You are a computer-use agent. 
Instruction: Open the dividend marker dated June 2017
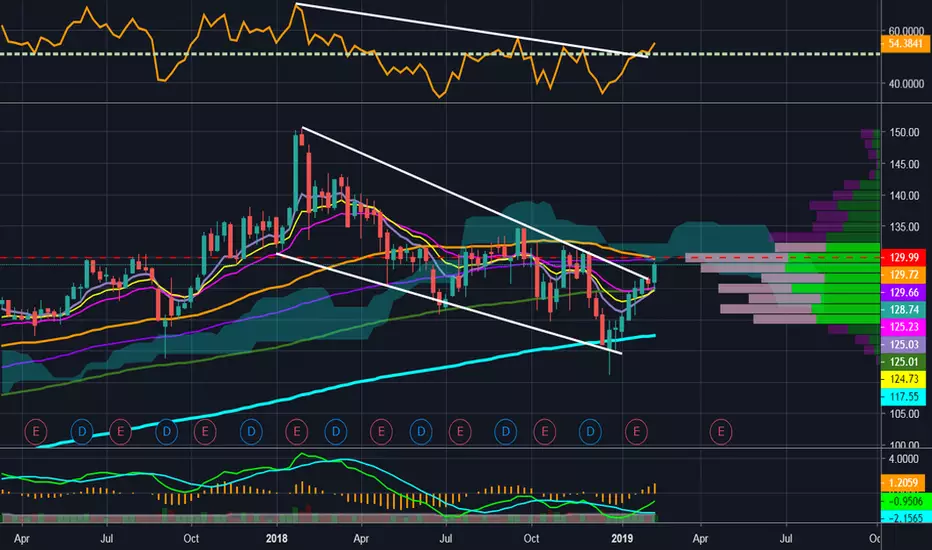[82, 431]
